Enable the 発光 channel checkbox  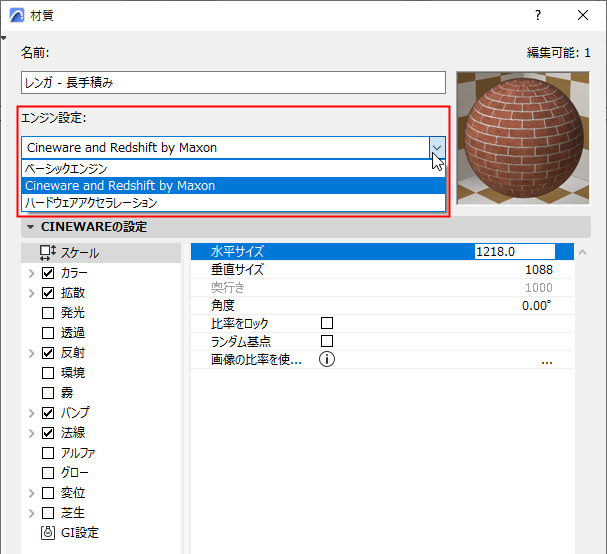tap(48, 313)
